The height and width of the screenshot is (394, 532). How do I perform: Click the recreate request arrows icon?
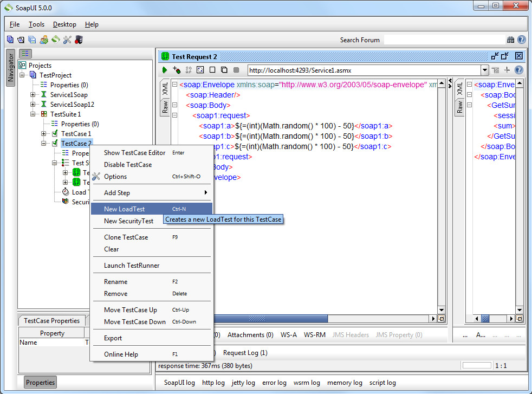click(200, 70)
